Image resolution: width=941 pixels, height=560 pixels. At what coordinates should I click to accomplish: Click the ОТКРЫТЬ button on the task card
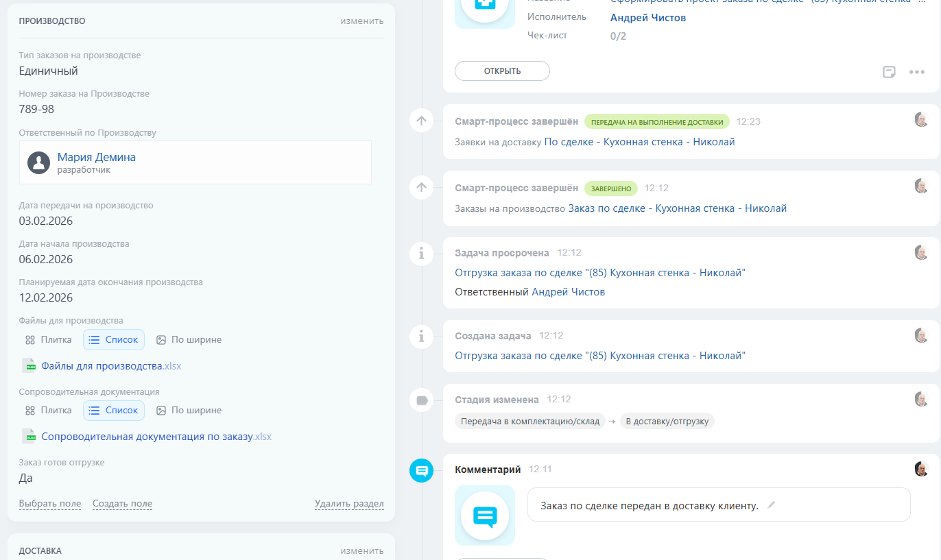coord(502,71)
